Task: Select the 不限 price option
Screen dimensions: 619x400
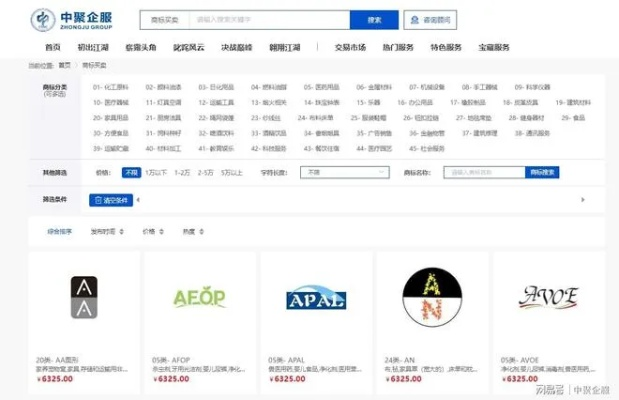Action: [131, 173]
